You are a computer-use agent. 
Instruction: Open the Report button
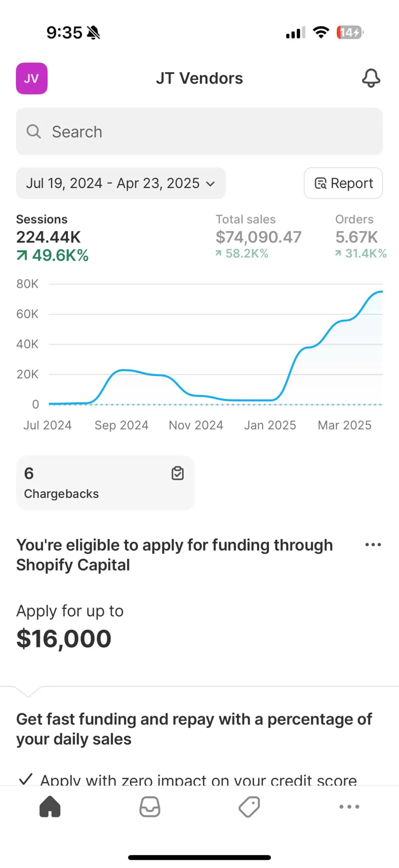click(x=343, y=183)
